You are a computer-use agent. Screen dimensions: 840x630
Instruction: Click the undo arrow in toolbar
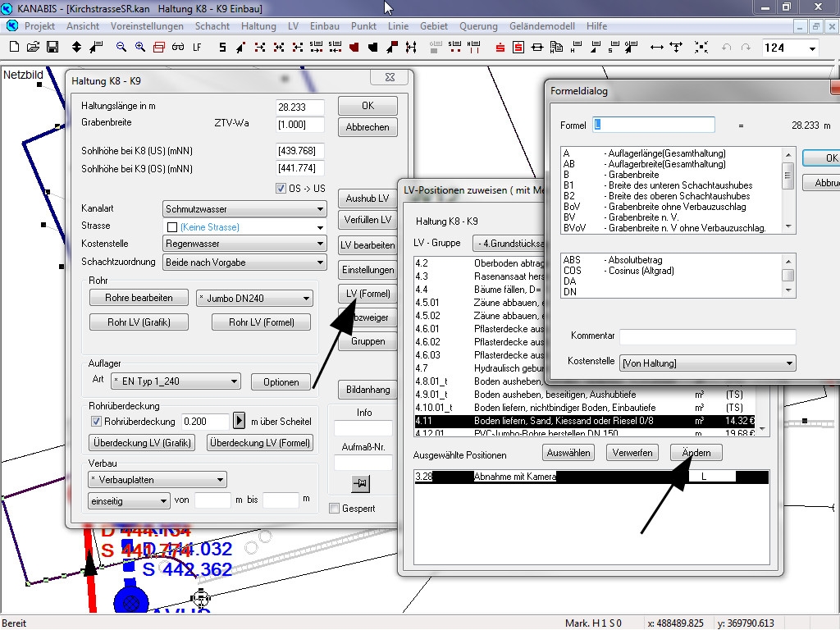pyautogui.click(x=725, y=48)
